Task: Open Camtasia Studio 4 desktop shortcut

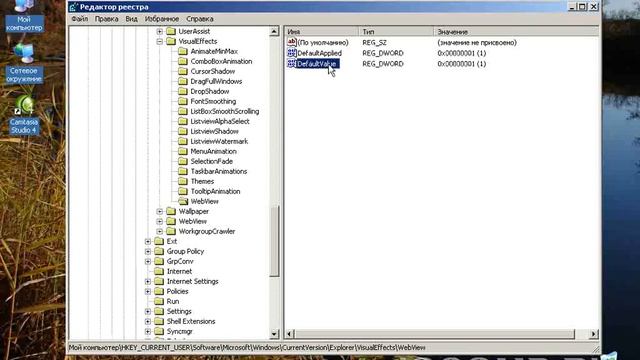Action: 24,115
